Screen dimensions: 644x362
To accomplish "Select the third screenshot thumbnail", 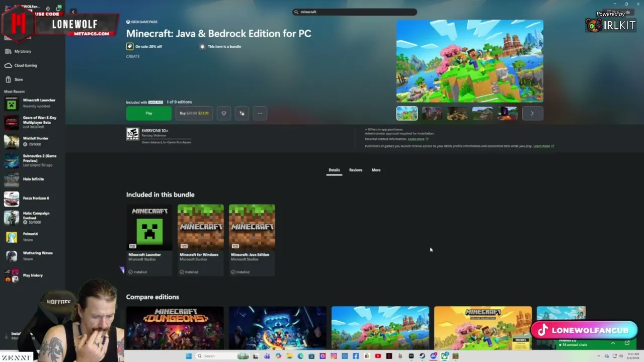I will coord(457,113).
